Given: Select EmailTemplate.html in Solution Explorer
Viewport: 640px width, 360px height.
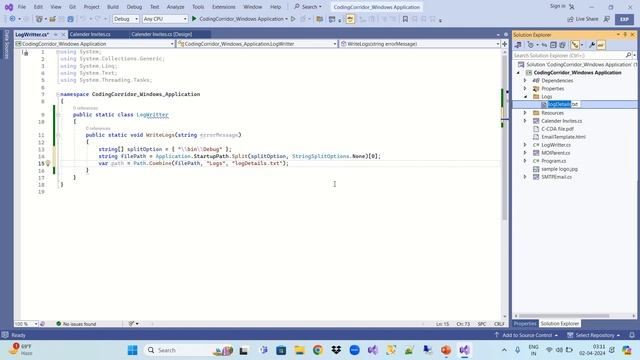Looking at the screenshot, I should (x=563, y=137).
